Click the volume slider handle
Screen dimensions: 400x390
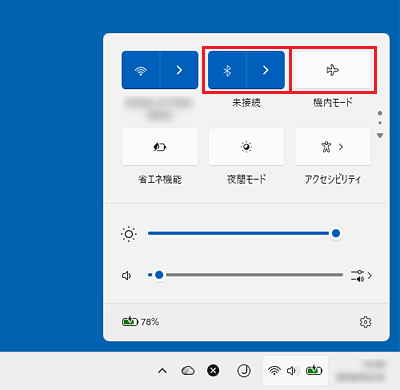coord(159,275)
